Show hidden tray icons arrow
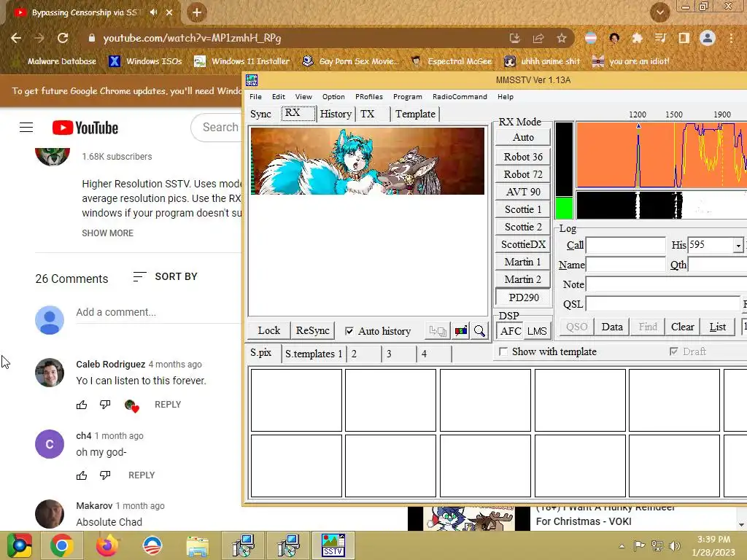The height and width of the screenshot is (560, 747). click(622, 545)
